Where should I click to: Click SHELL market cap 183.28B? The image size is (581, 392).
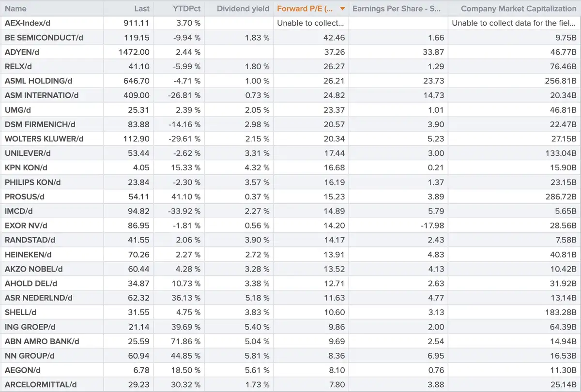coord(561,313)
